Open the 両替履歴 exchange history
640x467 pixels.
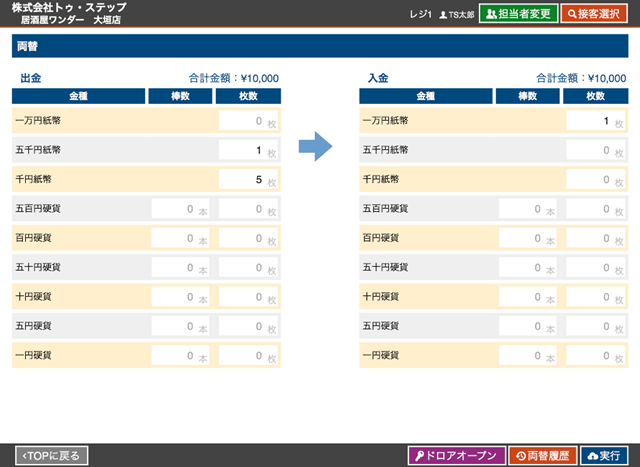click(x=541, y=456)
